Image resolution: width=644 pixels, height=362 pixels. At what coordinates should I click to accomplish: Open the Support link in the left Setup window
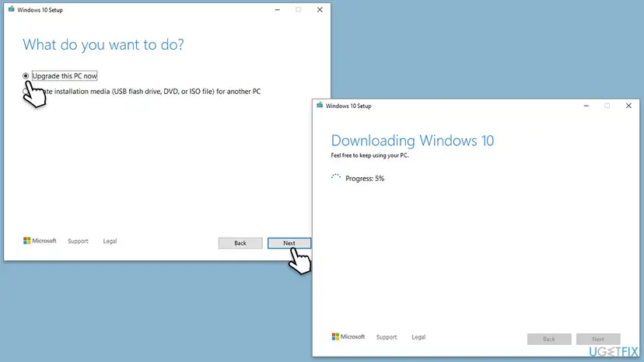[78, 242]
